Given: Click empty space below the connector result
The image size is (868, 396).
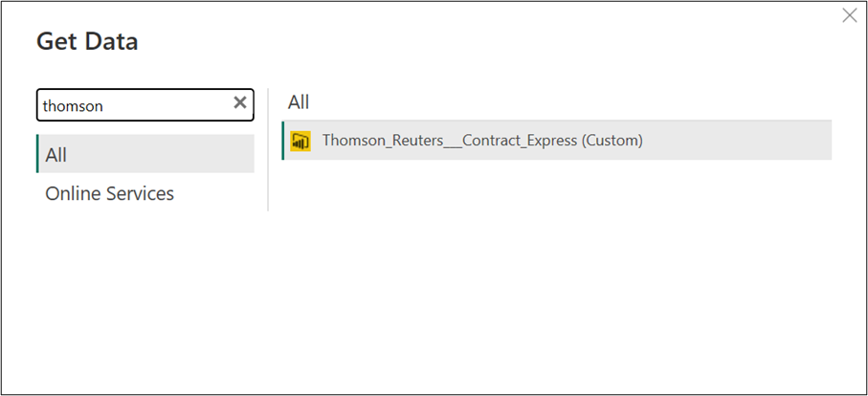Looking at the screenshot, I should click(x=555, y=268).
